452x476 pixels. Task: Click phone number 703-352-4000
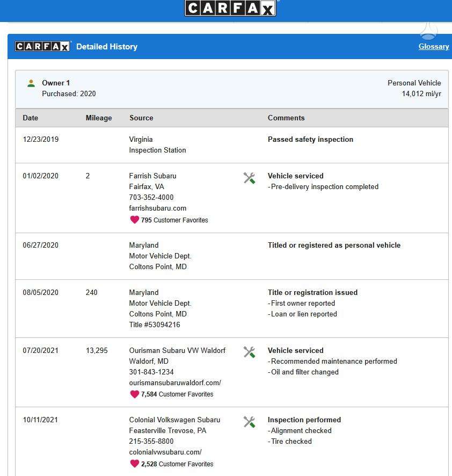point(151,197)
